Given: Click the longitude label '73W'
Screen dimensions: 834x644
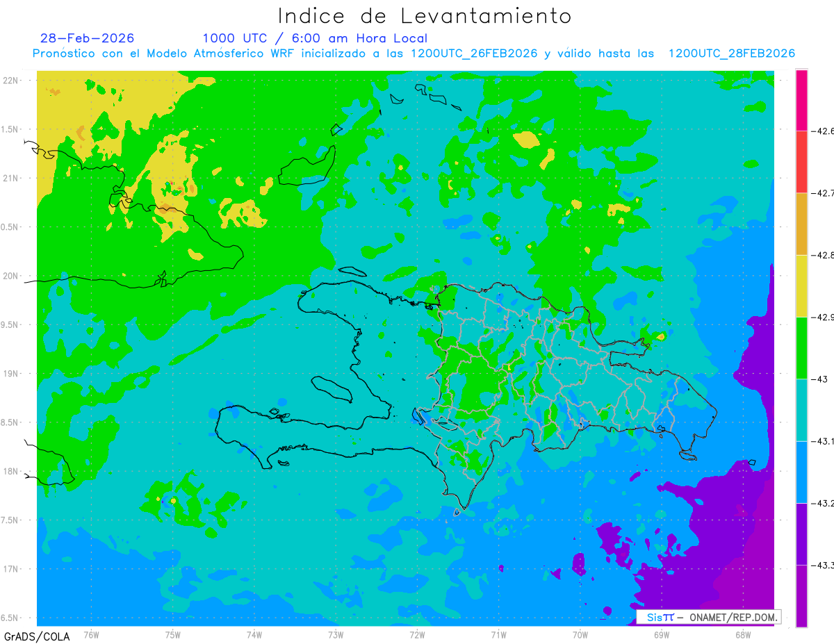Looking at the screenshot, I should (x=336, y=634).
